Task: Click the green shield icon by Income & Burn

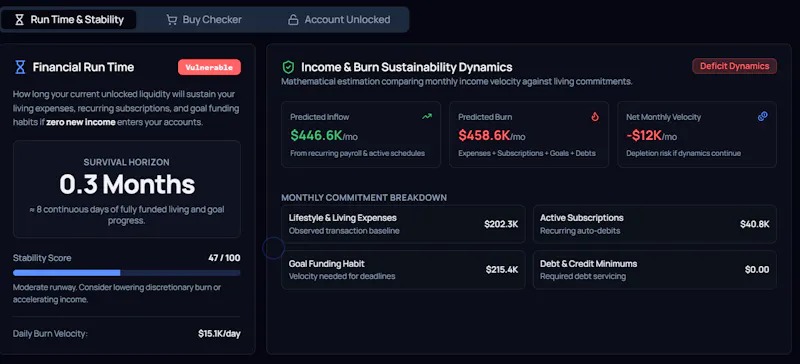Action: pos(288,67)
